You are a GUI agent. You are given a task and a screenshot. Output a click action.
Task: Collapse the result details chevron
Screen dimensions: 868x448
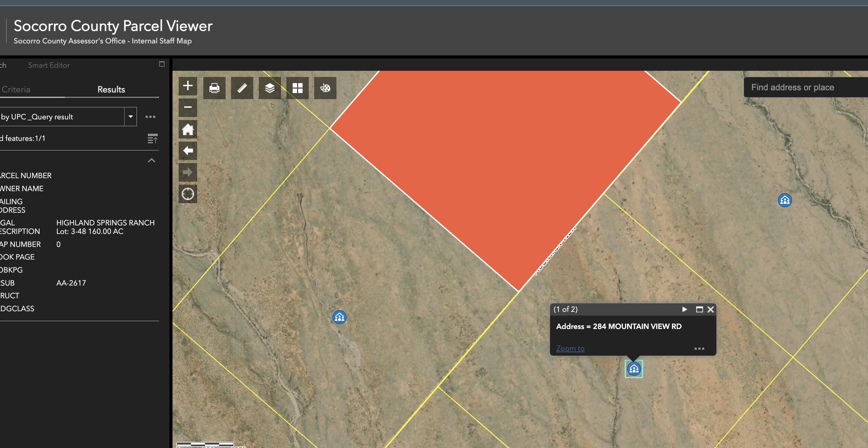[x=152, y=160]
